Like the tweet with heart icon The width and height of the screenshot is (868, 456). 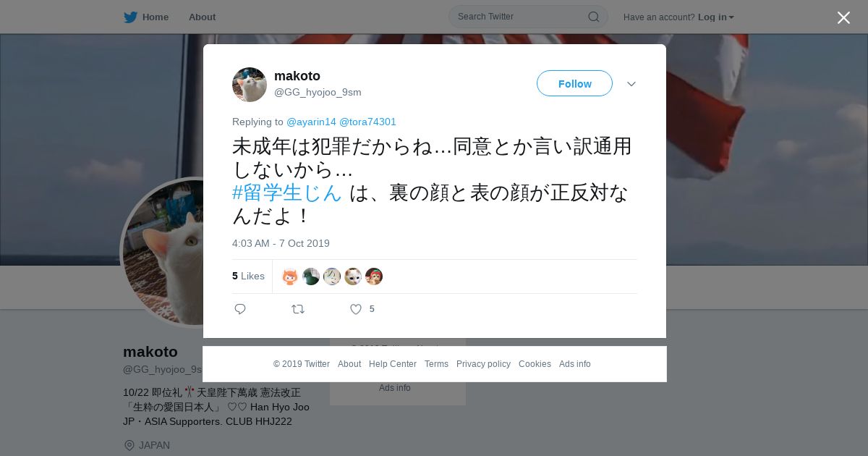[x=356, y=309]
